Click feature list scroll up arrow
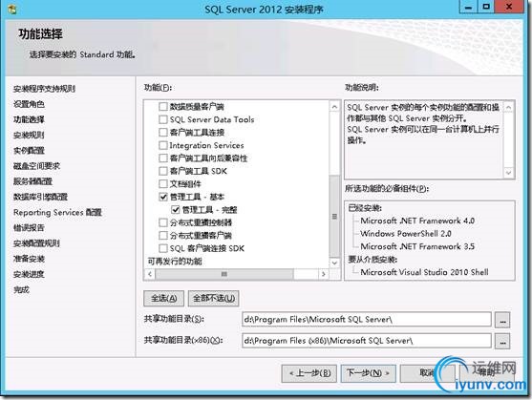The image size is (532, 400). coord(334,107)
